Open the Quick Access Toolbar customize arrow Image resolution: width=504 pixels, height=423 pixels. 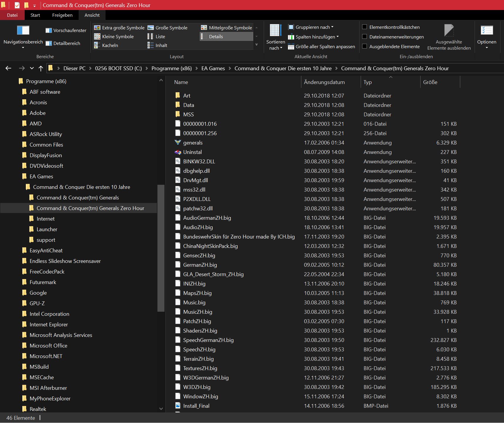[x=34, y=5]
